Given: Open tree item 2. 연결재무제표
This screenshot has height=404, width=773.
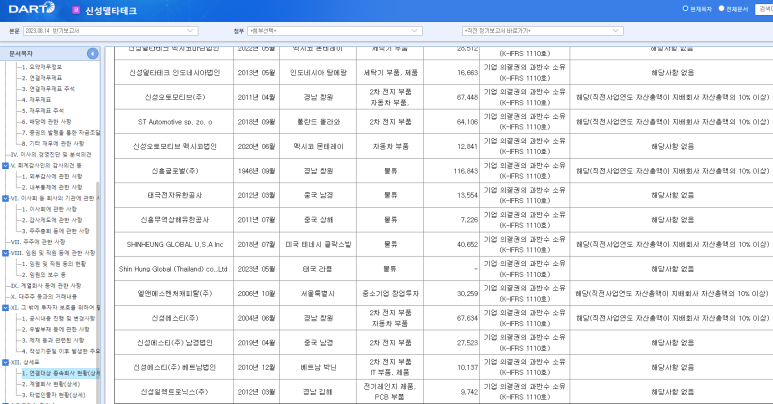Looking at the screenshot, I should pyautogui.click(x=41, y=77).
